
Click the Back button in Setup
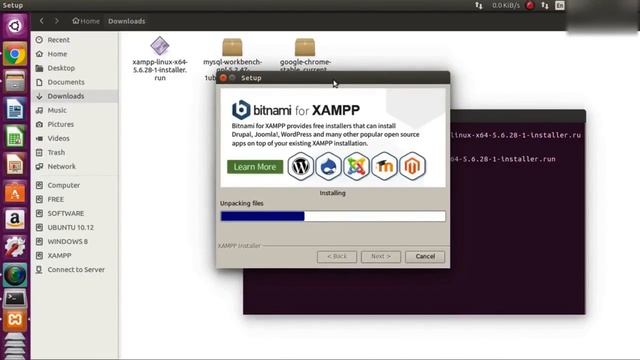click(337, 256)
